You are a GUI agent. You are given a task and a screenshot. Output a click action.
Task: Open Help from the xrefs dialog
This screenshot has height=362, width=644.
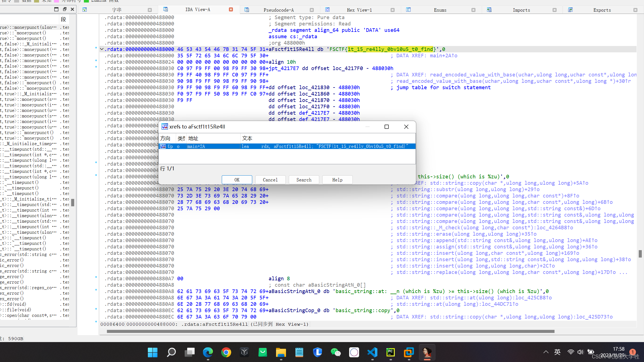pos(337,179)
